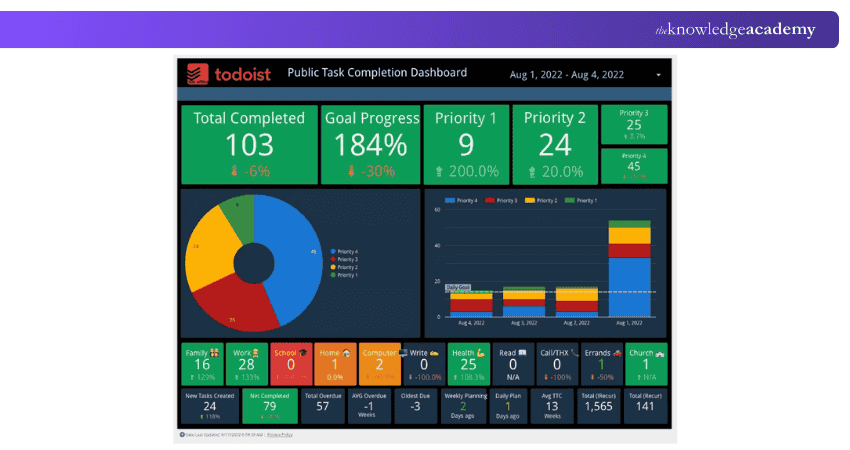The image size is (850, 450).
Task: Click the Daily Plan 1 days ago card
Action: tap(508, 406)
